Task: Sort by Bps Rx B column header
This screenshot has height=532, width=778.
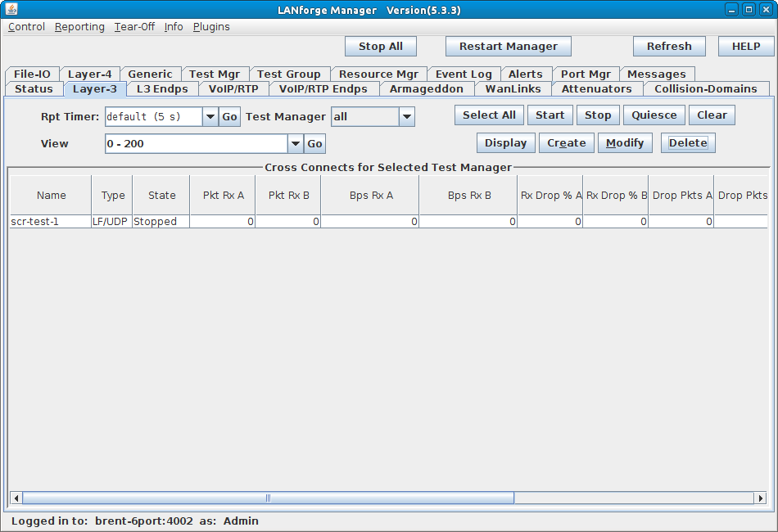Action: click(x=468, y=196)
